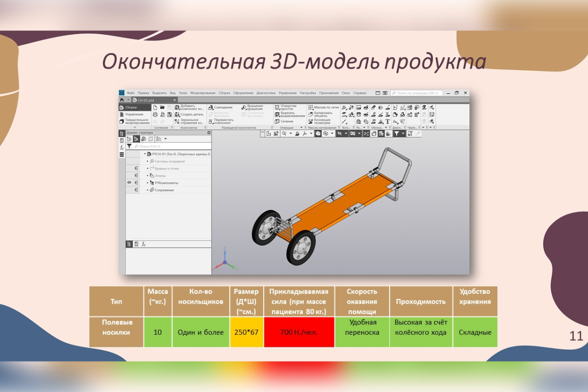588x392 pixels.
Task: Toggle visibility eye of Компоненты
Action: tap(129, 183)
